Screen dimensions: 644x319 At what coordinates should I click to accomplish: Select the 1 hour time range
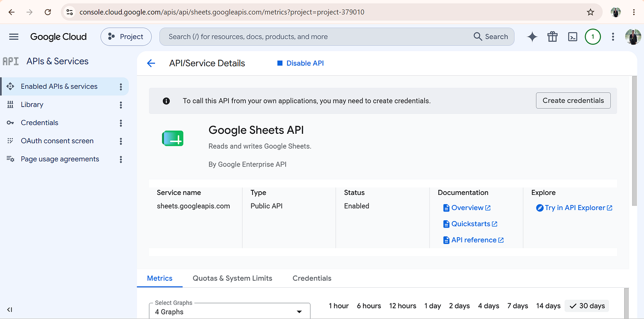pos(339,306)
